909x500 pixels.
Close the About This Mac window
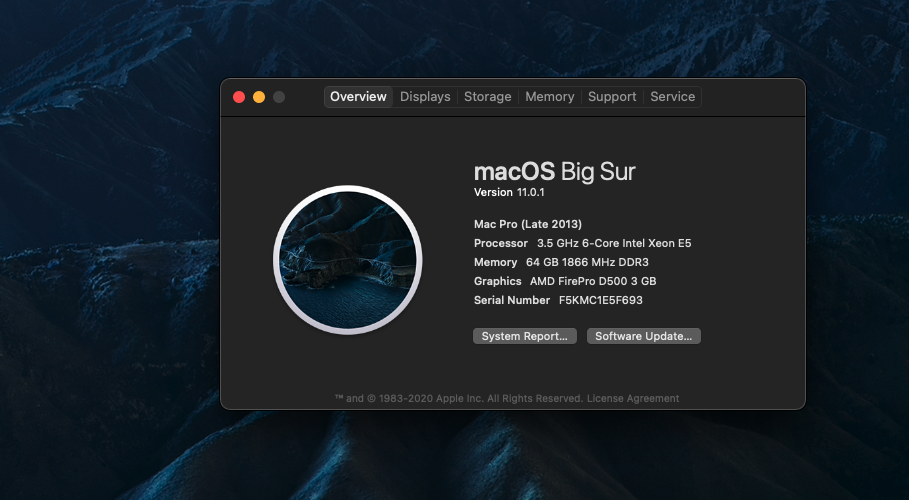pos(239,97)
